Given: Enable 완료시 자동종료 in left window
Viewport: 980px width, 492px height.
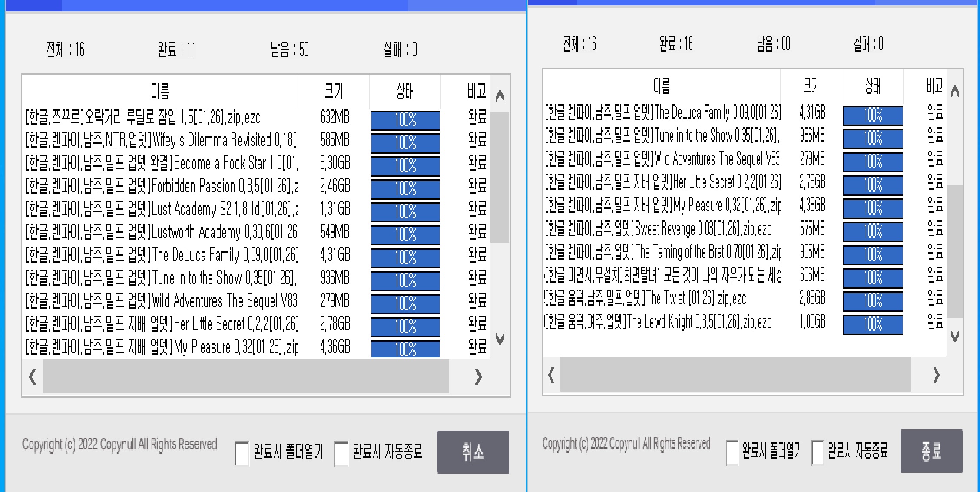Looking at the screenshot, I should coord(341,453).
